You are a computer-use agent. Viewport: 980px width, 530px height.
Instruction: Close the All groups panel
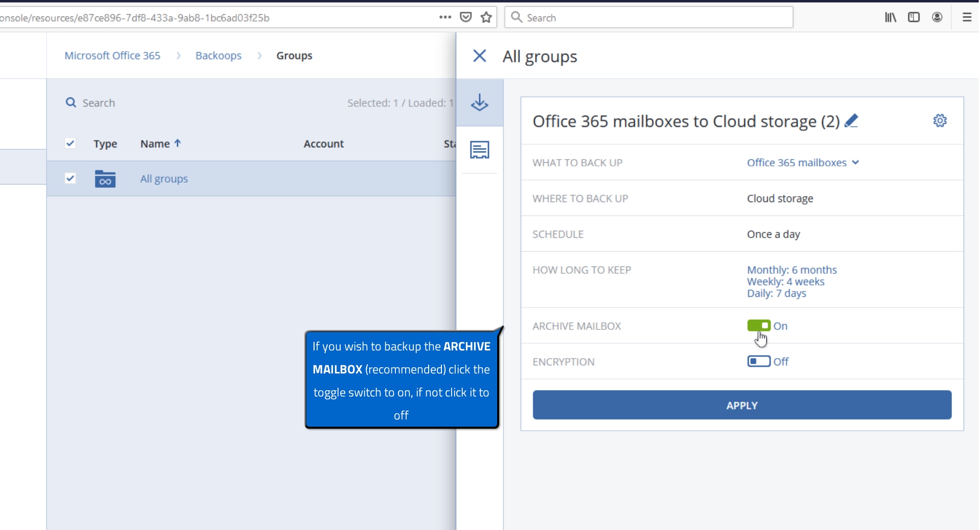click(x=479, y=56)
